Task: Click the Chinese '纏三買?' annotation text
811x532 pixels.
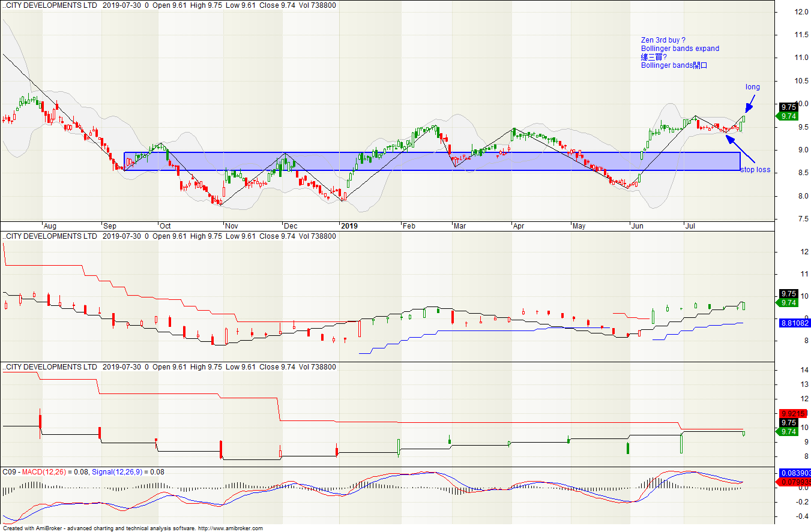Action: point(654,57)
